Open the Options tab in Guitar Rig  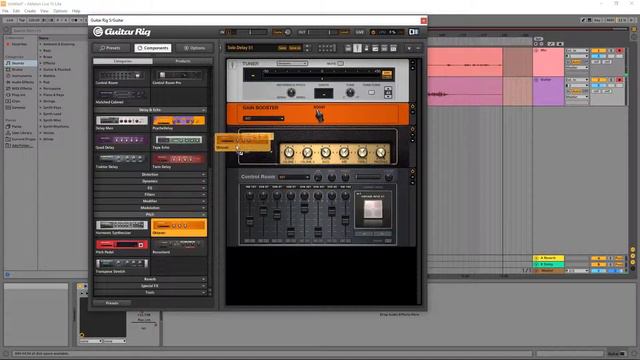tap(194, 48)
